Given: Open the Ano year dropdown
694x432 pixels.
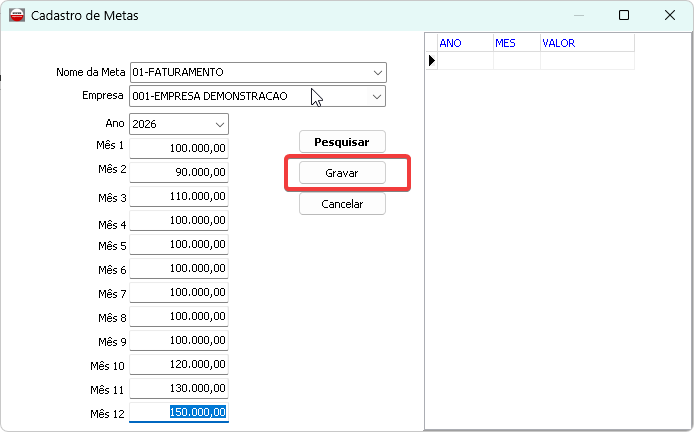Looking at the screenshot, I should (x=219, y=124).
